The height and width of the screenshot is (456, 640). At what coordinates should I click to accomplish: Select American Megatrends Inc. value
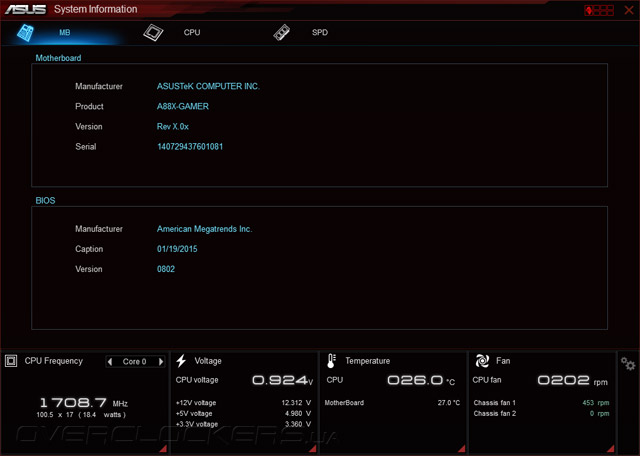pyautogui.click(x=204, y=229)
